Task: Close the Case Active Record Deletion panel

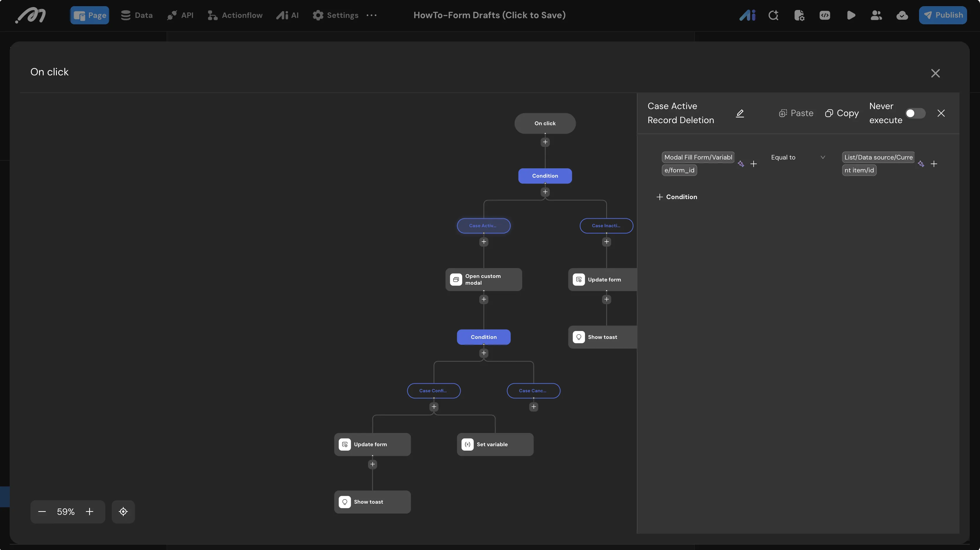Action: [941, 113]
